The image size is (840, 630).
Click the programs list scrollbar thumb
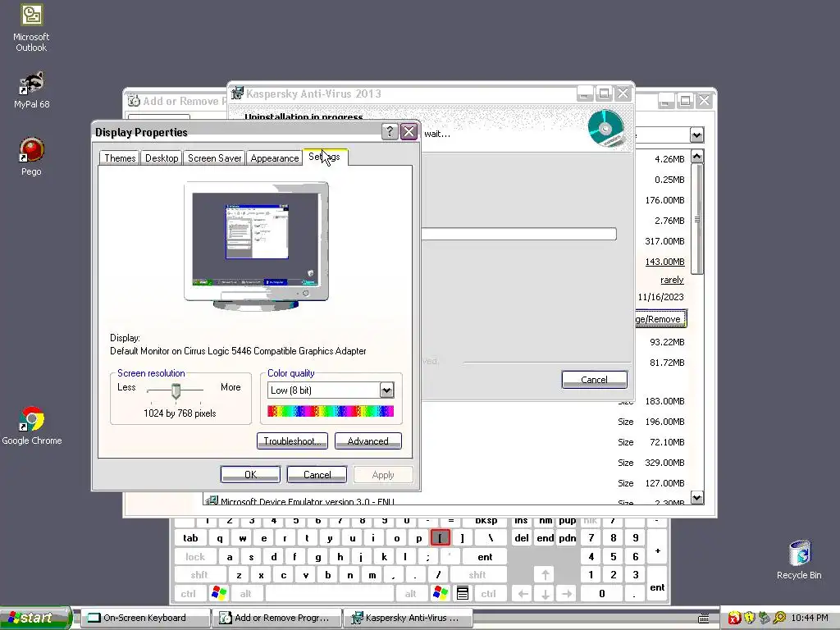point(696,218)
